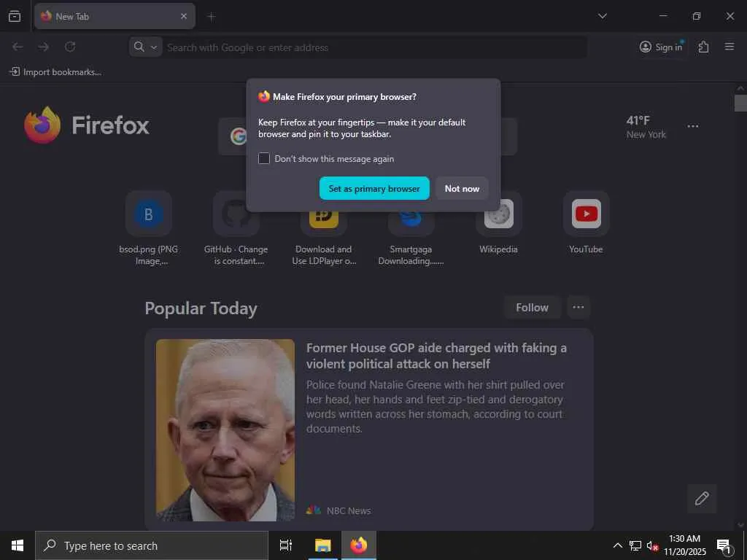The height and width of the screenshot is (560, 747).
Task: Select the New Tab tab
Action: pyautogui.click(x=115, y=16)
